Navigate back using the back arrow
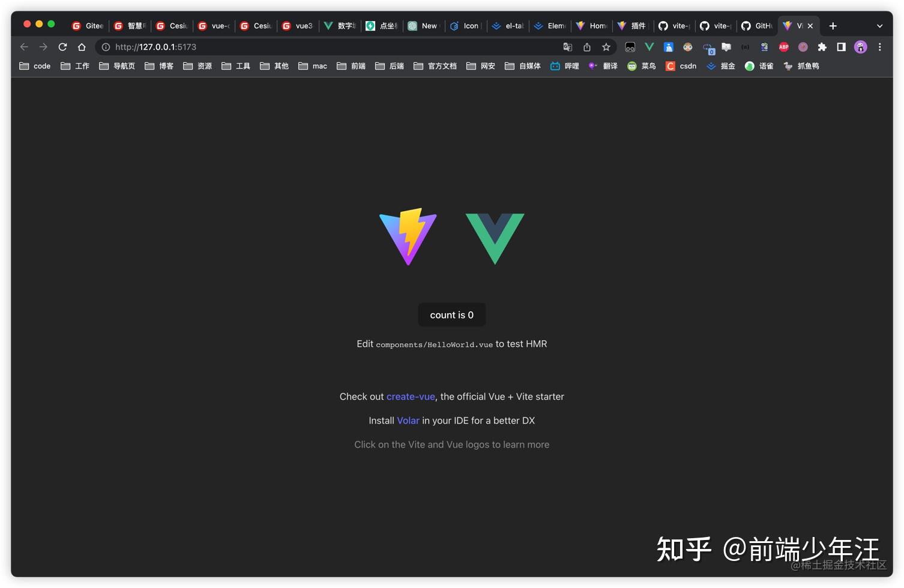Viewport: 904px width, 588px height. 24,47
